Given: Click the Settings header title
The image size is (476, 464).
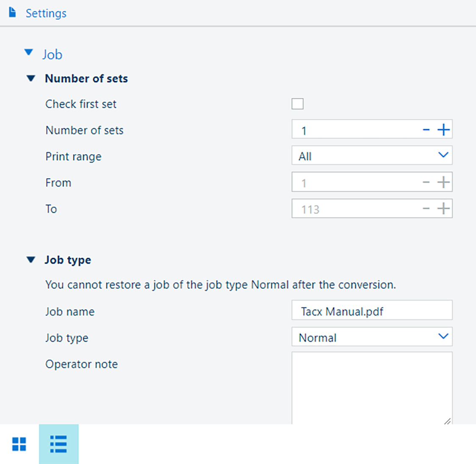Looking at the screenshot, I should click(46, 13).
